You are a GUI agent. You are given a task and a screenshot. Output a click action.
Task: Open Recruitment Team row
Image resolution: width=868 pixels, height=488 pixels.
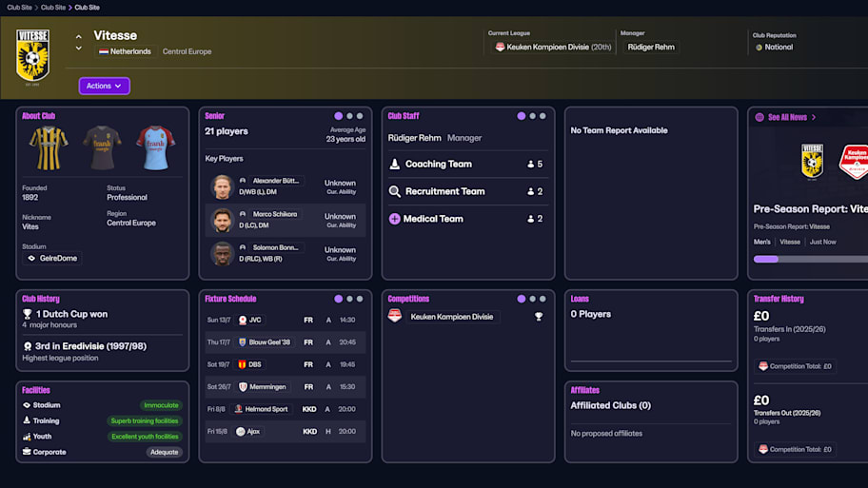click(468, 191)
